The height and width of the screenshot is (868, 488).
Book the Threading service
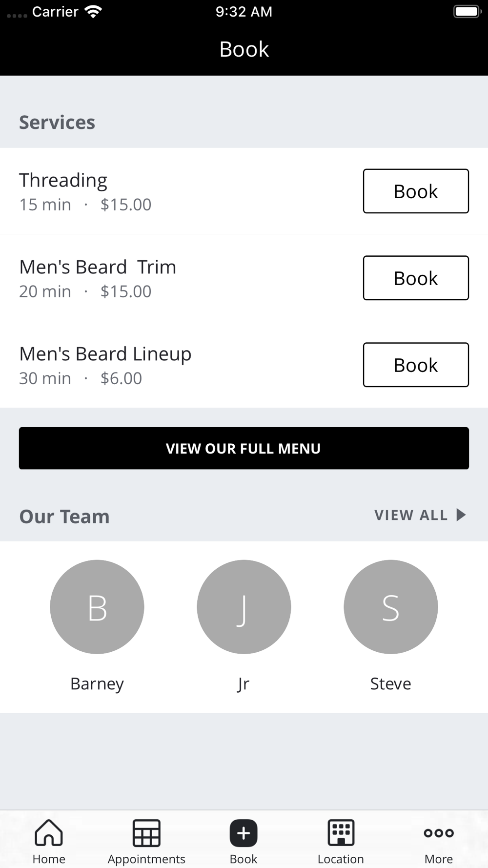pyautogui.click(x=416, y=191)
